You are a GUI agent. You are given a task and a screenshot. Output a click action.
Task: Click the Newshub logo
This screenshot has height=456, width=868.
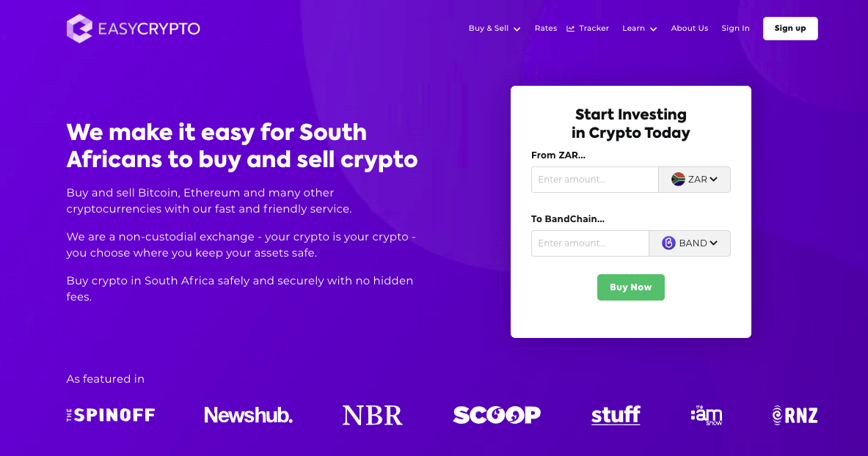click(248, 414)
